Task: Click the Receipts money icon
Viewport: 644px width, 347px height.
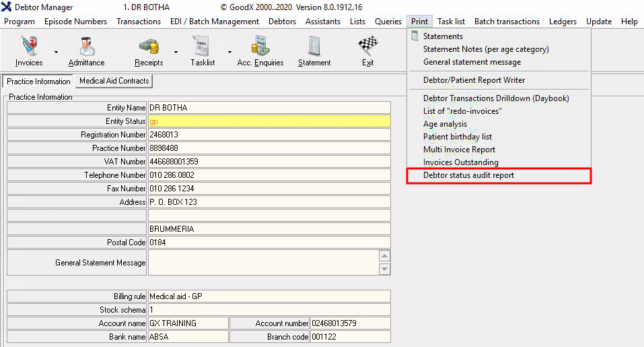Action: pyautogui.click(x=149, y=47)
